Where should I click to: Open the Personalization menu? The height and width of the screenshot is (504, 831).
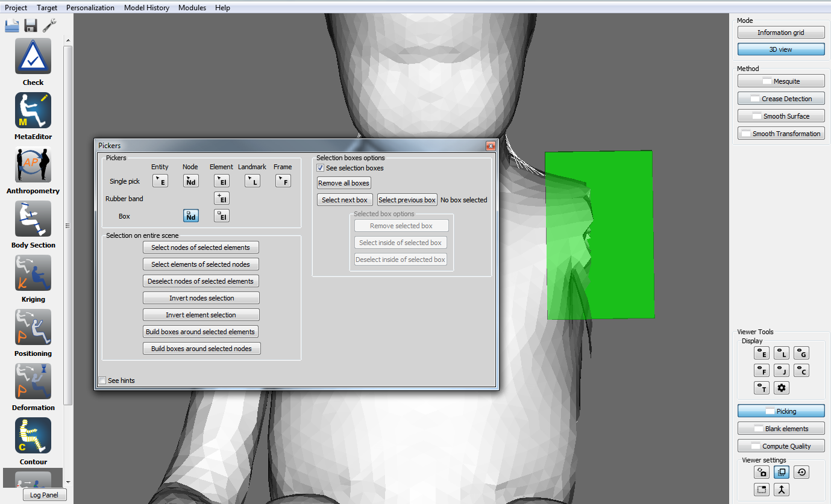[x=90, y=8]
